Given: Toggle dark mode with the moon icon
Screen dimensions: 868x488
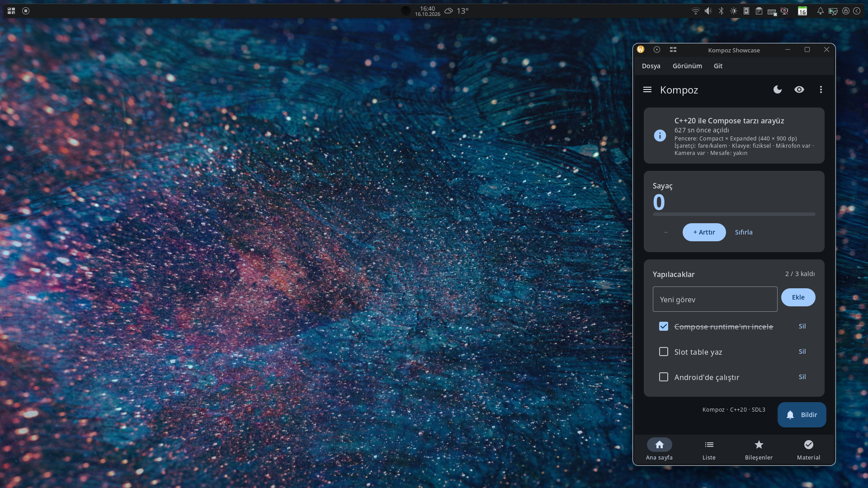Looking at the screenshot, I should click(x=778, y=89).
